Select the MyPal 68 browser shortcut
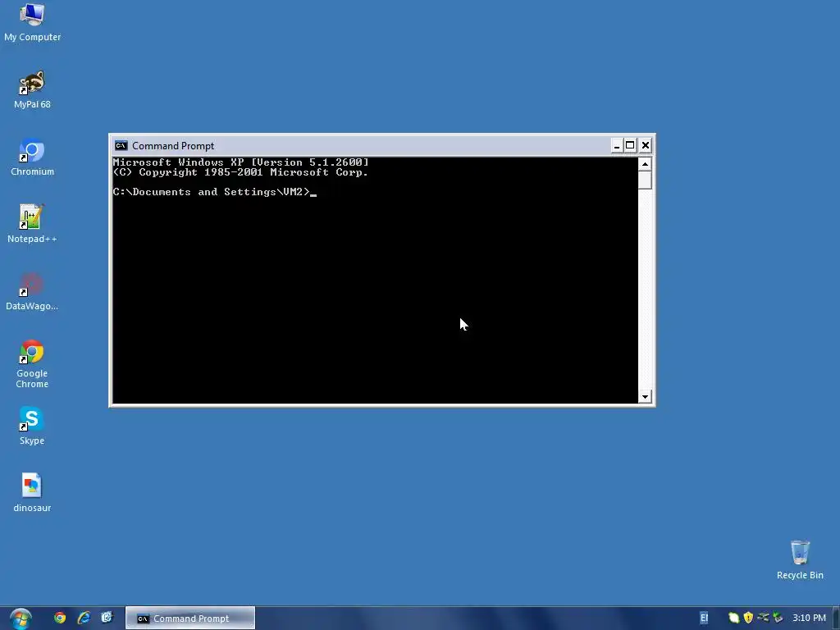 [x=32, y=89]
